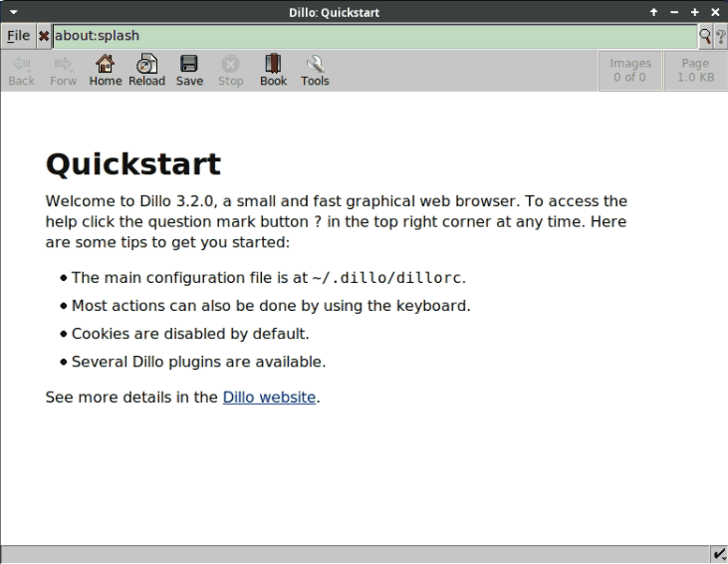Click the about:splash address field

click(374, 36)
